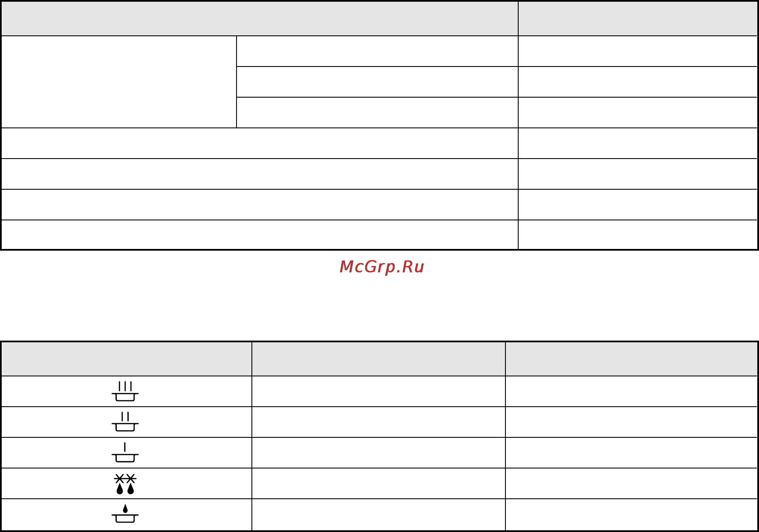
Task: Select the middle cell next to snowflake defrost icon
Action: coord(378,483)
